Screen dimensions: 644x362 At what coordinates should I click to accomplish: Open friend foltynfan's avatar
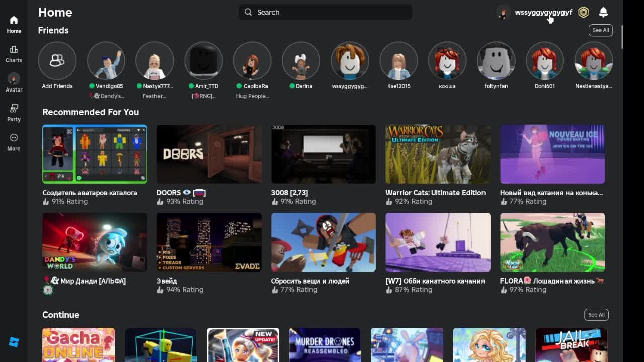point(496,61)
